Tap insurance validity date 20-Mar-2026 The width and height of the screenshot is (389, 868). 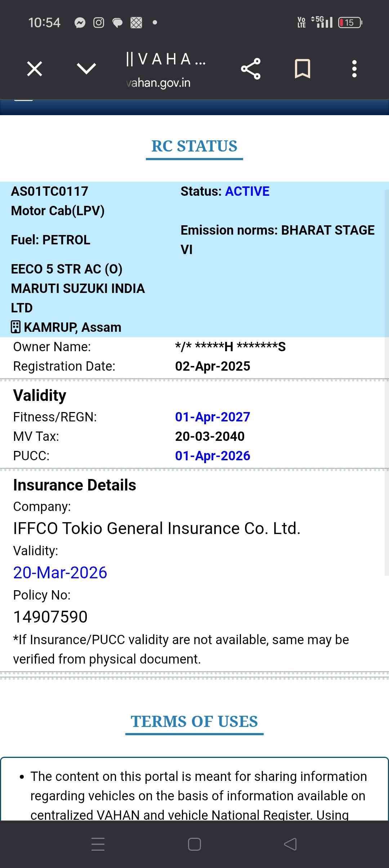(x=60, y=573)
